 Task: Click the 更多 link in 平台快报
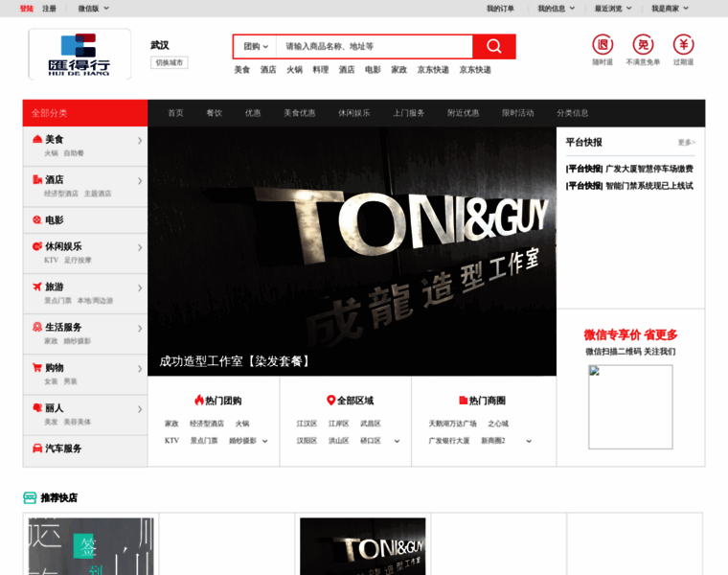686,142
